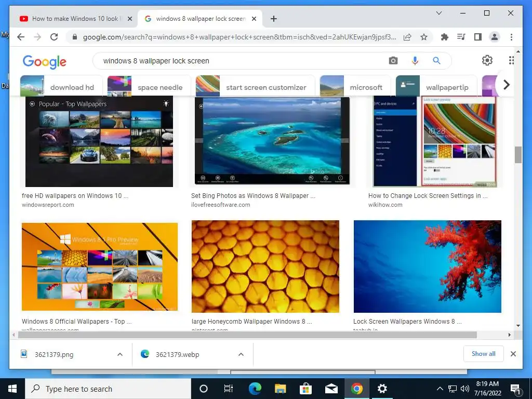
Task: Filter by wallpapertip chip
Action: (436, 87)
